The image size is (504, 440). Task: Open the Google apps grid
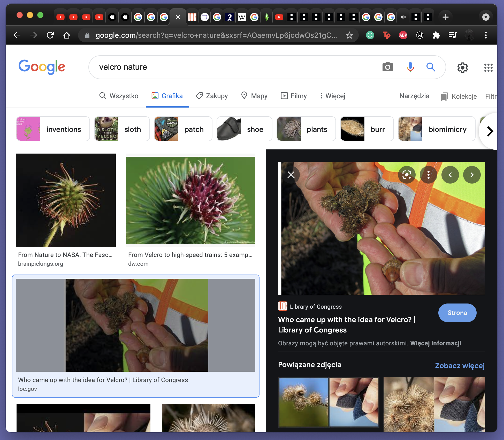click(488, 67)
